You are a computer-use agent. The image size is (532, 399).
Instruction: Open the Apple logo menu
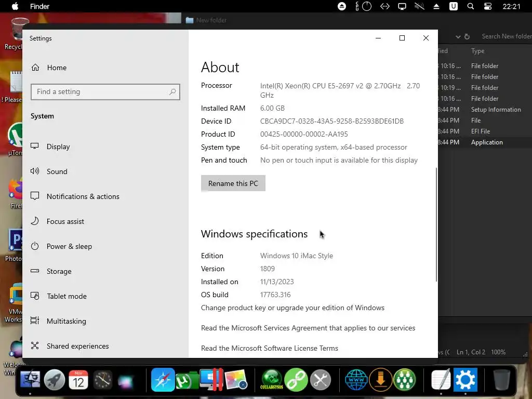[15, 6]
